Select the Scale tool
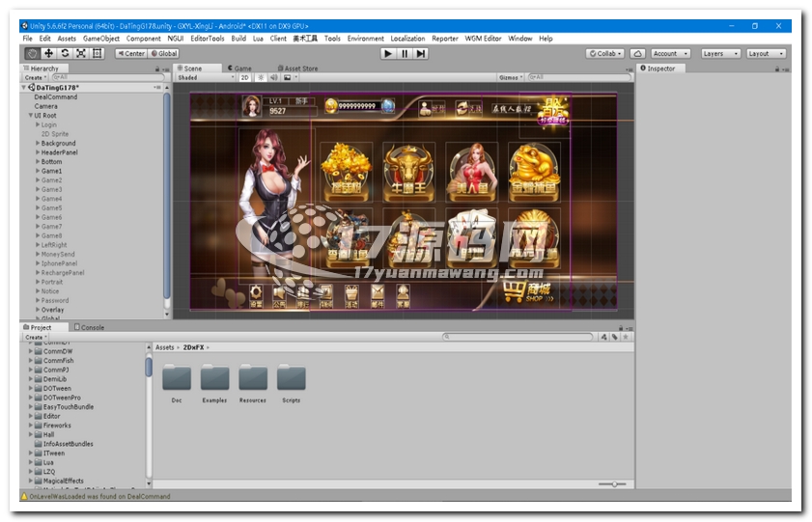 81,53
